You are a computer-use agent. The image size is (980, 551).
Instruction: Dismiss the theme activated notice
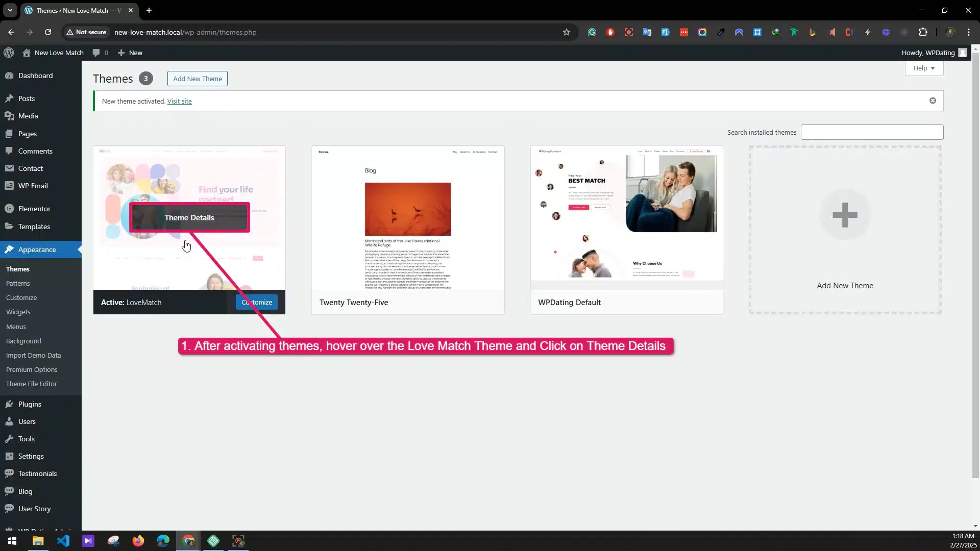tap(933, 101)
